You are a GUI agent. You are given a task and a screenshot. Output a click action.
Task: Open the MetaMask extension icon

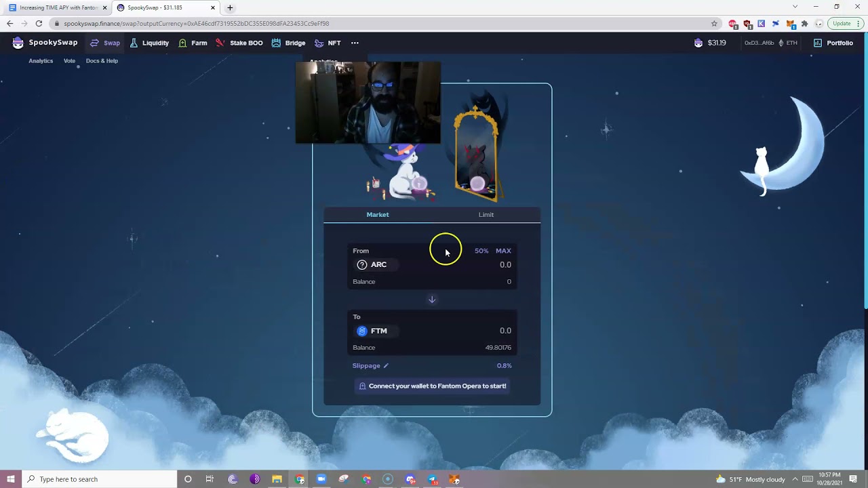click(790, 24)
